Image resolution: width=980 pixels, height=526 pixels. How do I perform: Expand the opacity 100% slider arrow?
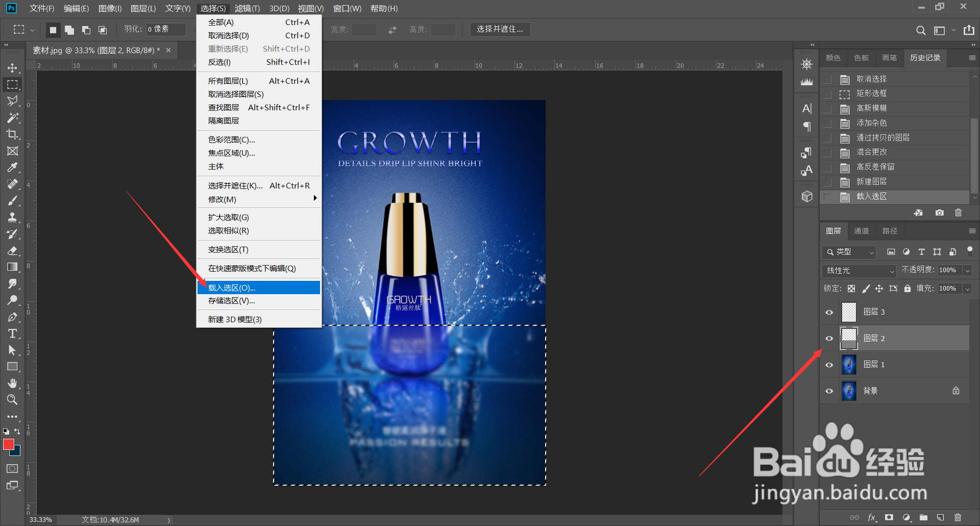click(967, 270)
